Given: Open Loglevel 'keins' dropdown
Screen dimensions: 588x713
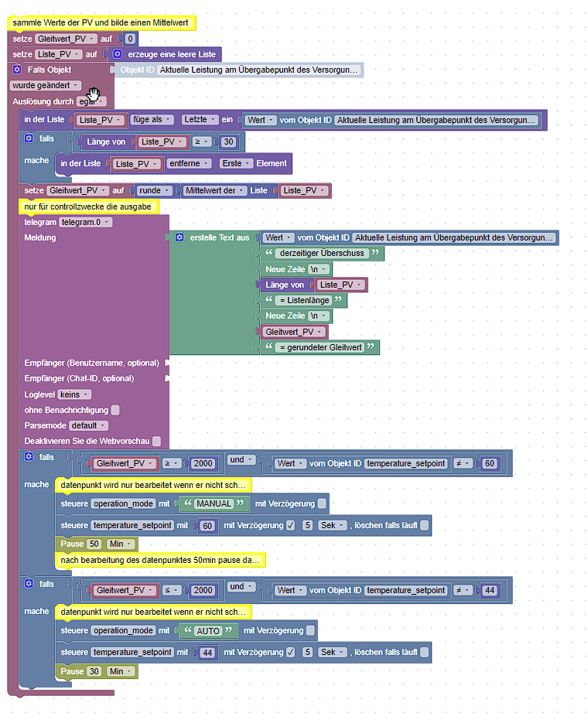Looking at the screenshot, I should point(74,394).
